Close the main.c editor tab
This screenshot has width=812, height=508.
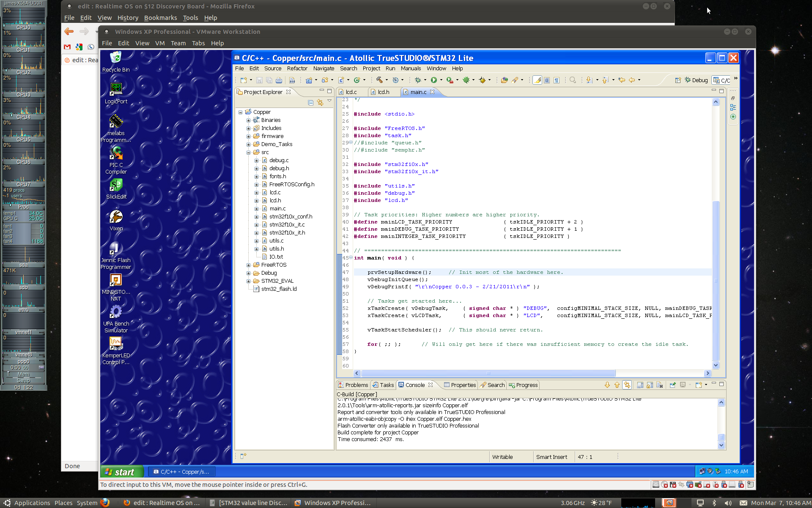[x=432, y=92]
